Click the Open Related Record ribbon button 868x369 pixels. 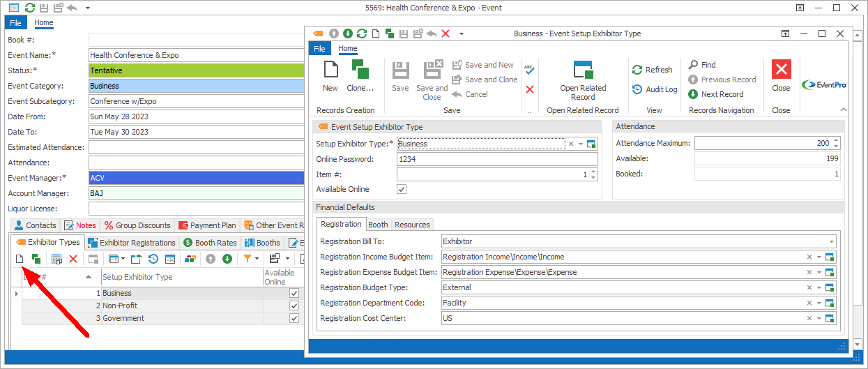tap(583, 80)
